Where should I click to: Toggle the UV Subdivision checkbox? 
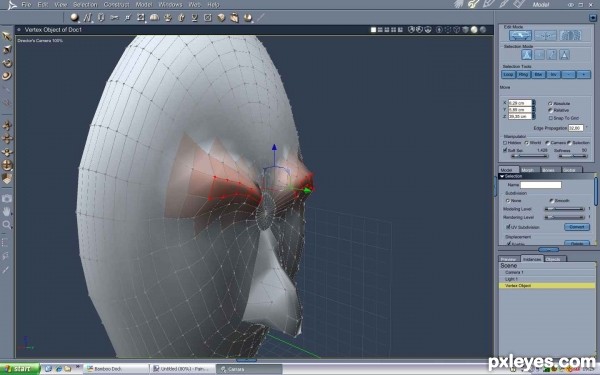point(508,227)
